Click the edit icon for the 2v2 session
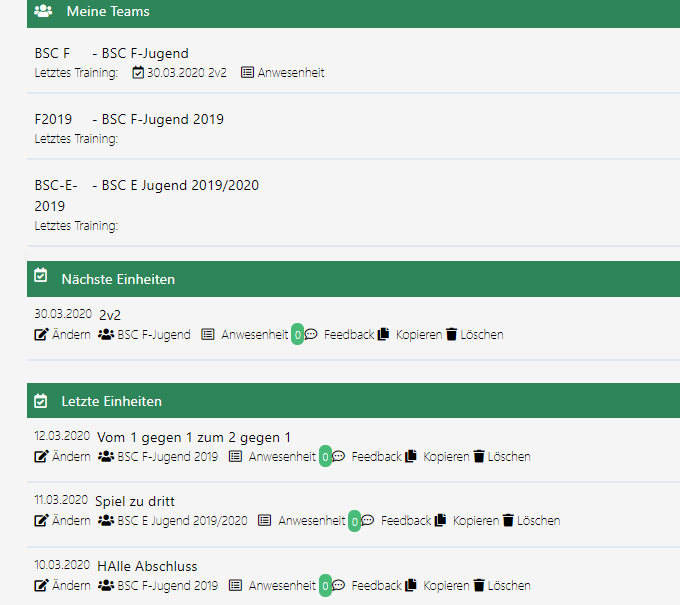The height and width of the screenshot is (605, 680). (x=41, y=335)
